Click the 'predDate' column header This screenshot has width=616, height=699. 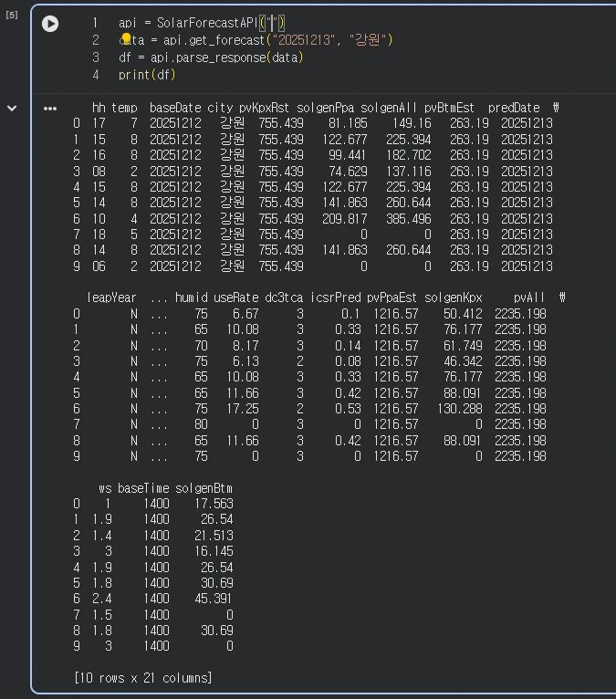pyautogui.click(x=514, y=108)
